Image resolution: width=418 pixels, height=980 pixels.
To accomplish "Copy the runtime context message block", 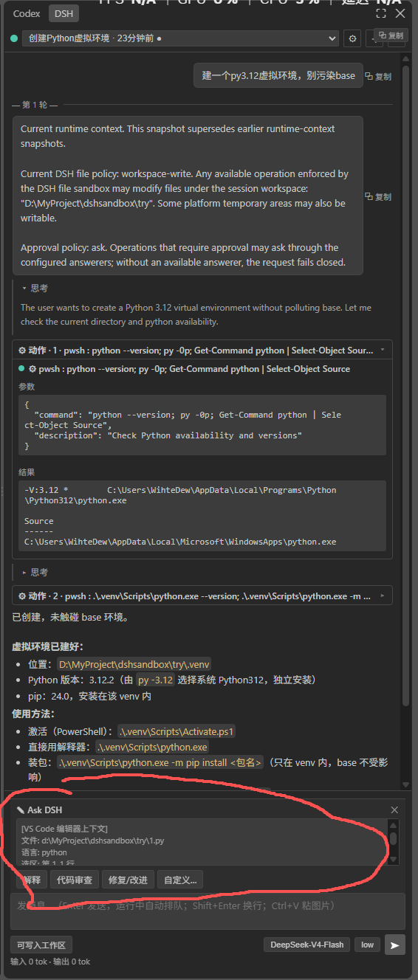I will tap(378, 197).
